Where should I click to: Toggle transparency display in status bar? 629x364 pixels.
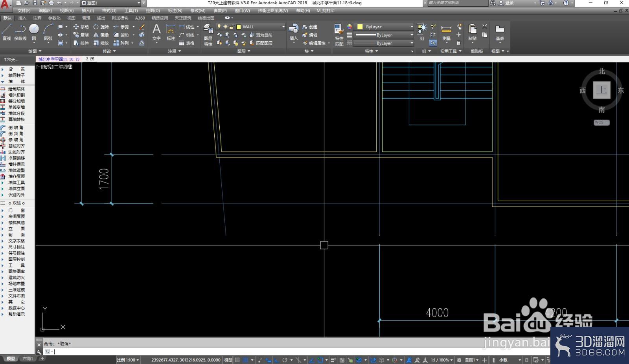point(342,360)
